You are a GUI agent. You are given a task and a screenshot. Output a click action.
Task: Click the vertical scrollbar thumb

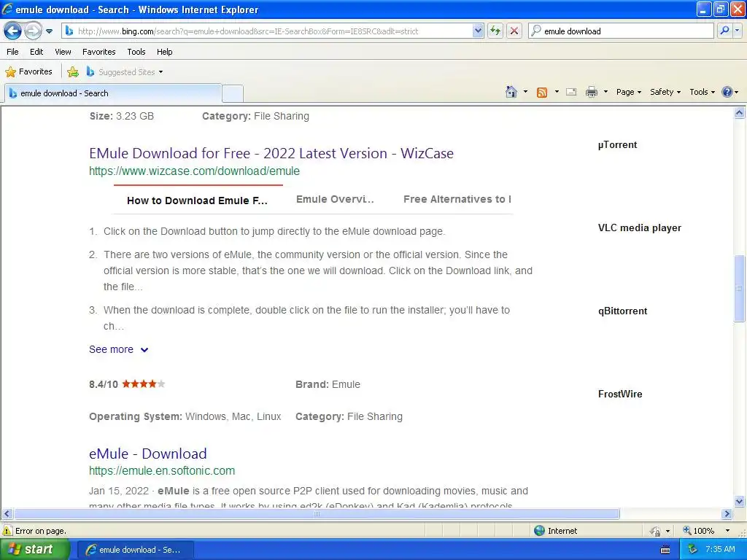(x=740, y=289)
